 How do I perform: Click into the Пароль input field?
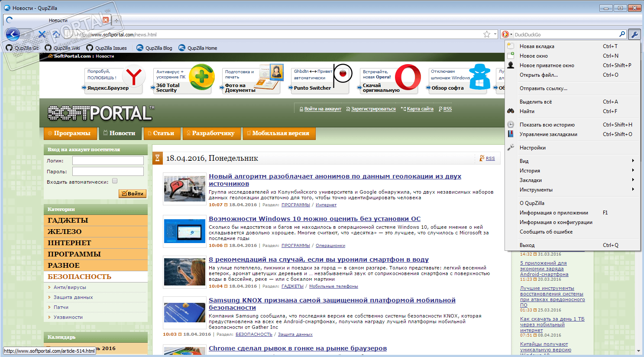point(108,172)
